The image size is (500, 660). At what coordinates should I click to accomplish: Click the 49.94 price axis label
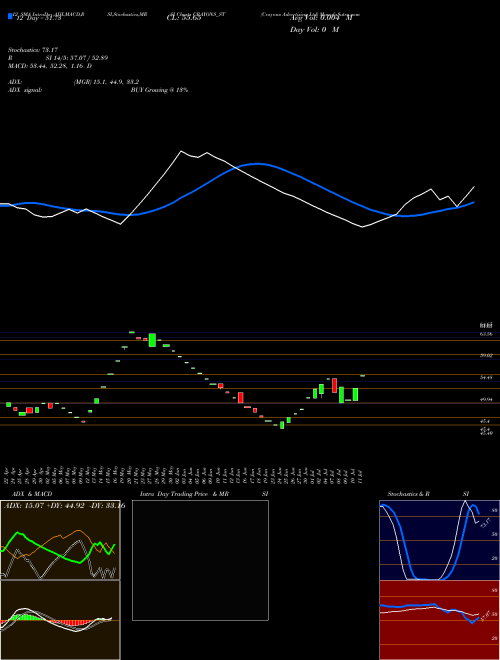(486, 399)
